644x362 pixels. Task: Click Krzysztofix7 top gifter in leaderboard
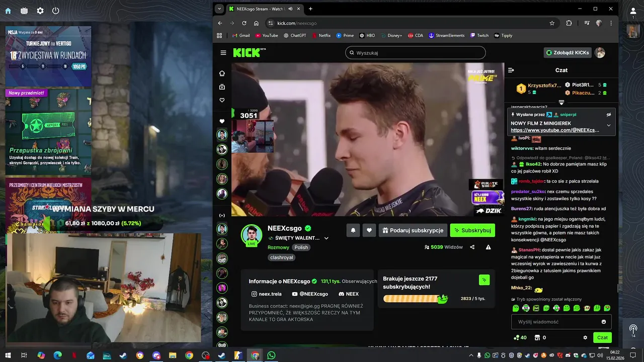(x=538, y=88)
